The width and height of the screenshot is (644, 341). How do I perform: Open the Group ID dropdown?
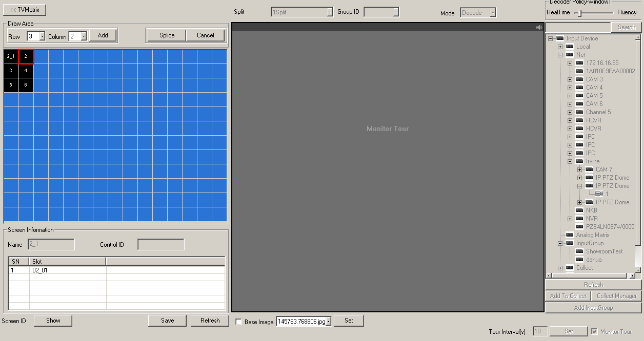coord(396,12)
